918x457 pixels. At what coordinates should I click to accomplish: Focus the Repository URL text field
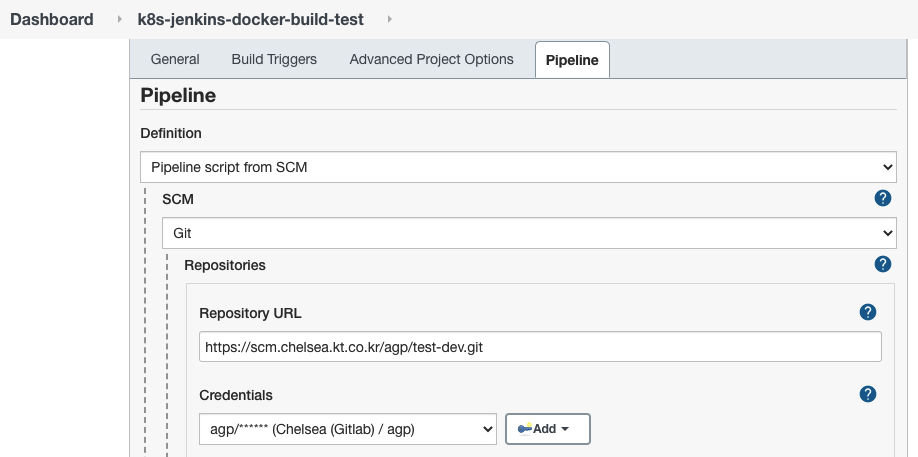coord(540,347)
